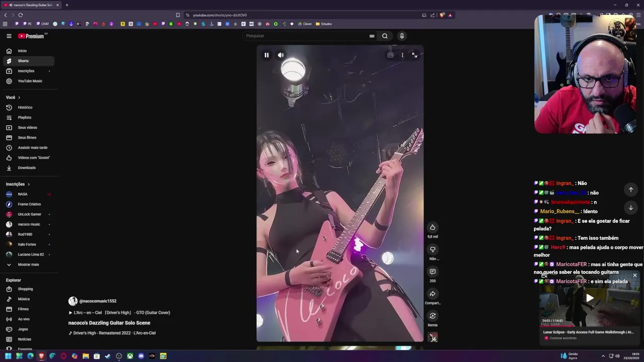Select Shorts in the sidebar
The image size is (644, 362).
(x=29, y=61)
